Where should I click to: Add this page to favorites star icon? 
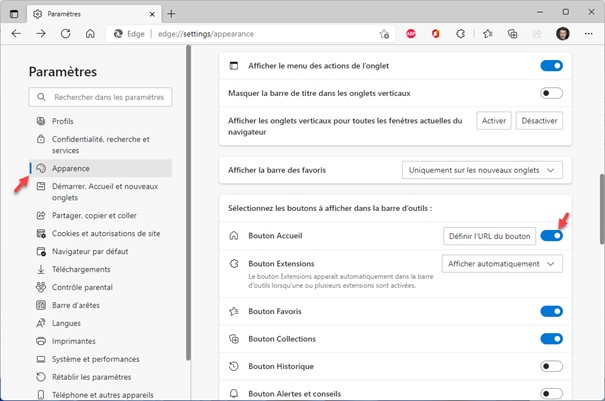point(384,33)
